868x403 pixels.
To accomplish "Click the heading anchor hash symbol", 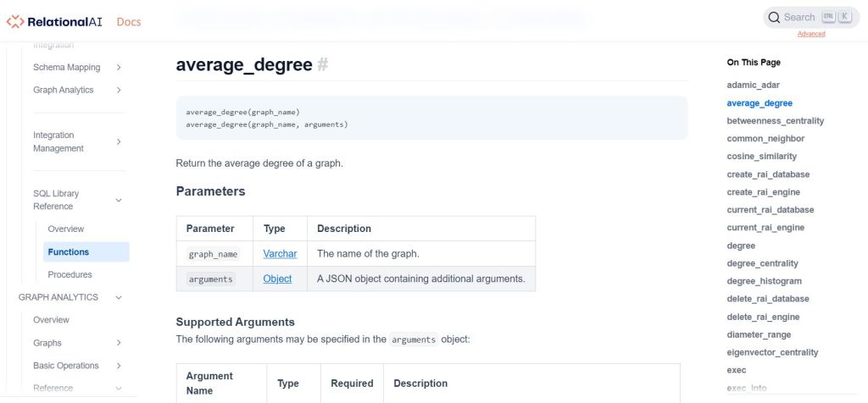I will click(323, 65).
